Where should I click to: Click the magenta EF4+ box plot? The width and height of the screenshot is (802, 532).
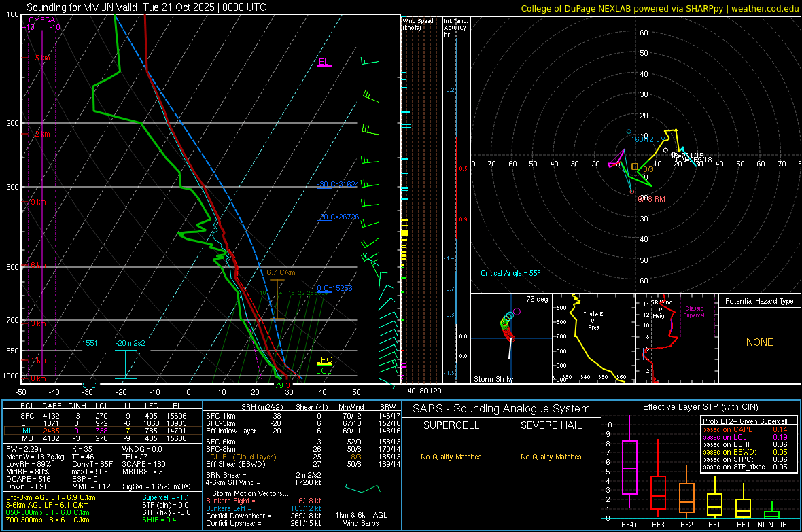point(629,467)
